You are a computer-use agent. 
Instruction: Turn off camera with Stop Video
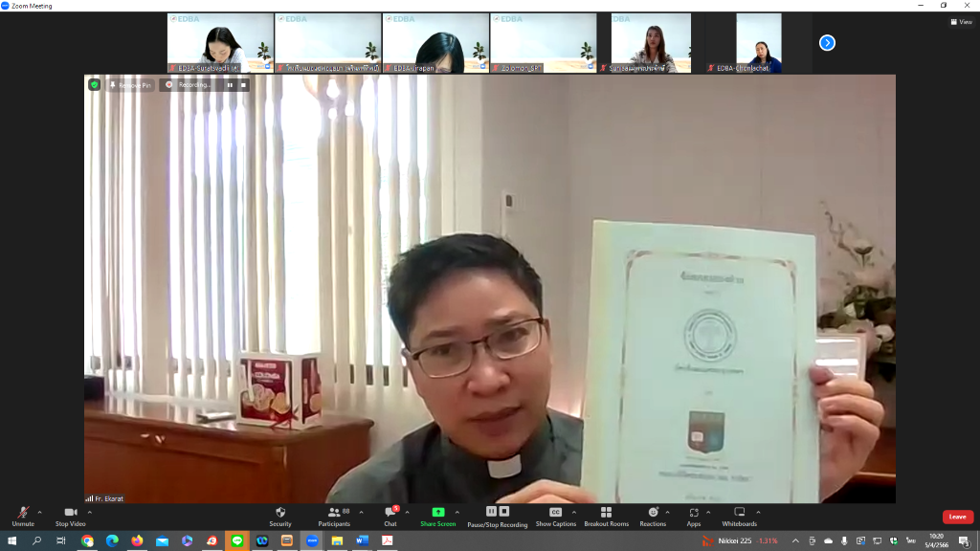70,516
